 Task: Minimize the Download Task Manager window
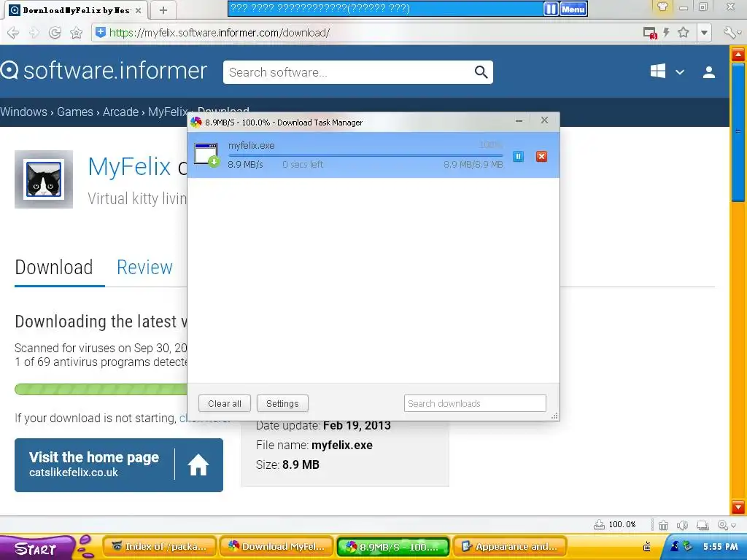pyautogui.click(x=519, y=121)
